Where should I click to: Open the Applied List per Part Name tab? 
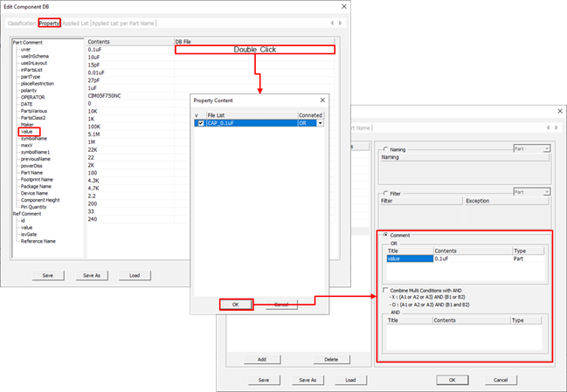124,22
